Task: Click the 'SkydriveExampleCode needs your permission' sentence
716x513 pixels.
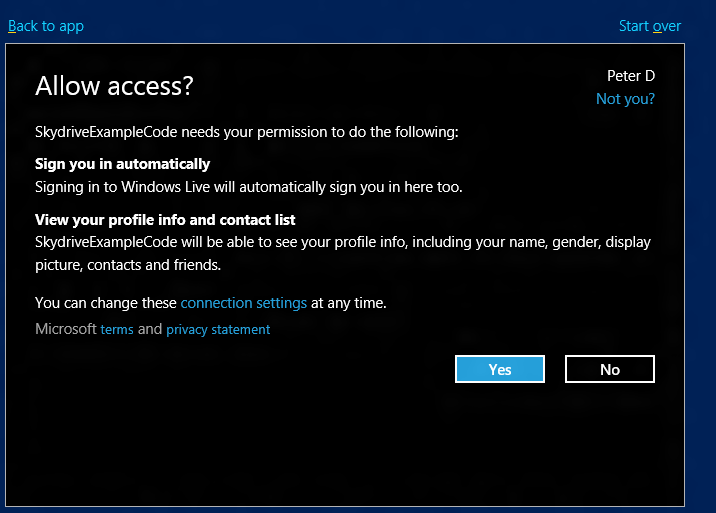Action: (x=246, y=131)
